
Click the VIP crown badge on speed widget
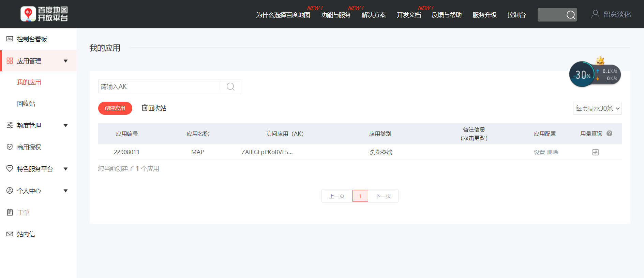[600, 60]
